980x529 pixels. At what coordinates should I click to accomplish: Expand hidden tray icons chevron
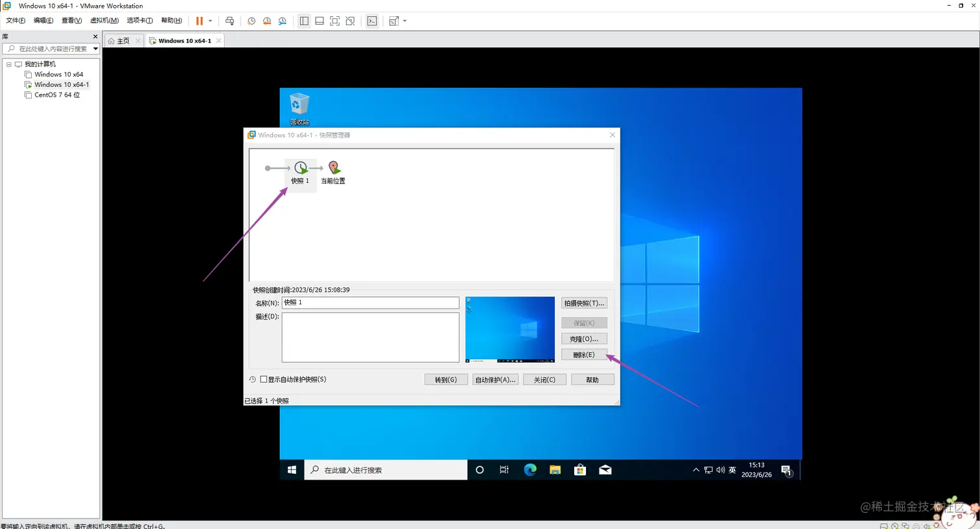pos(696,470)
